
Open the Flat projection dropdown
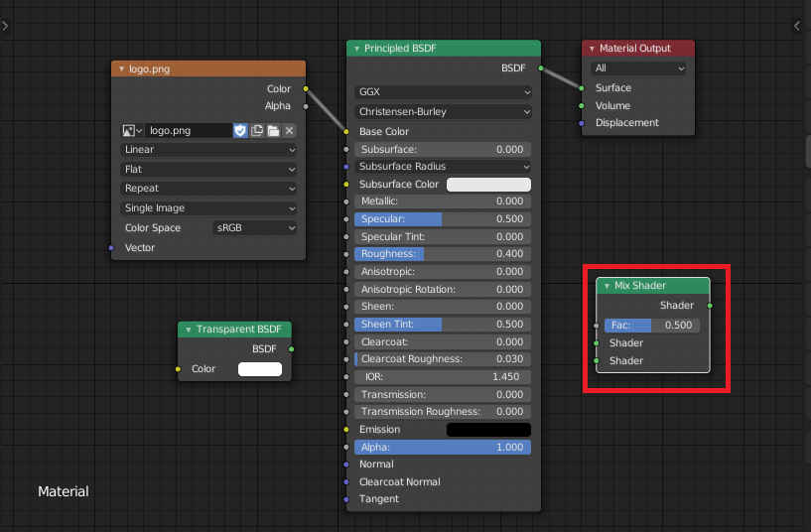[208, 169]
